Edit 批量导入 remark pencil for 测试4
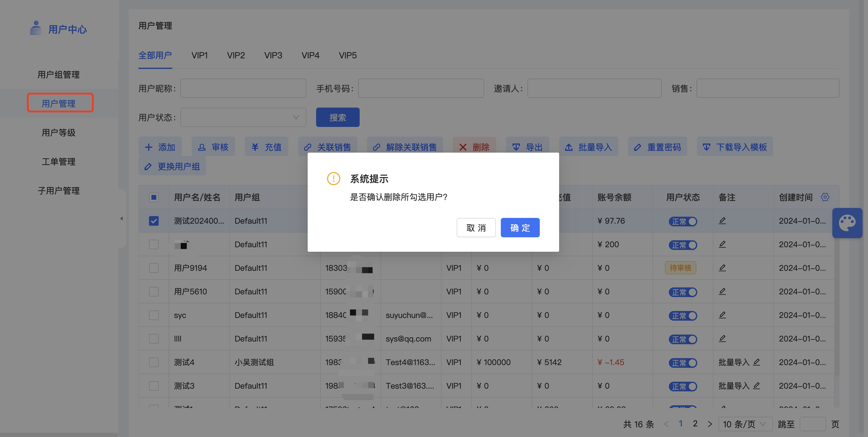 (756, 362)
